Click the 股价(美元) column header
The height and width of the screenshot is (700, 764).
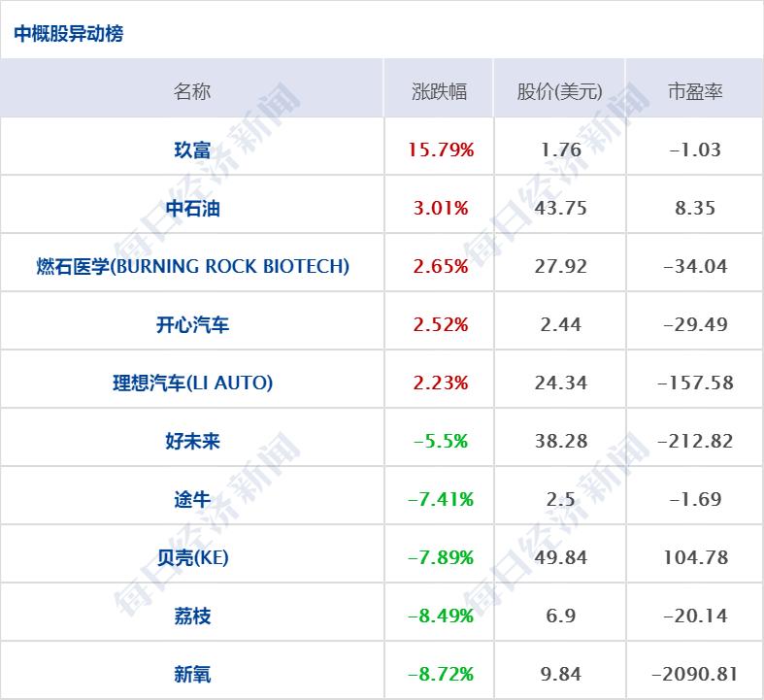click(559, 91)
